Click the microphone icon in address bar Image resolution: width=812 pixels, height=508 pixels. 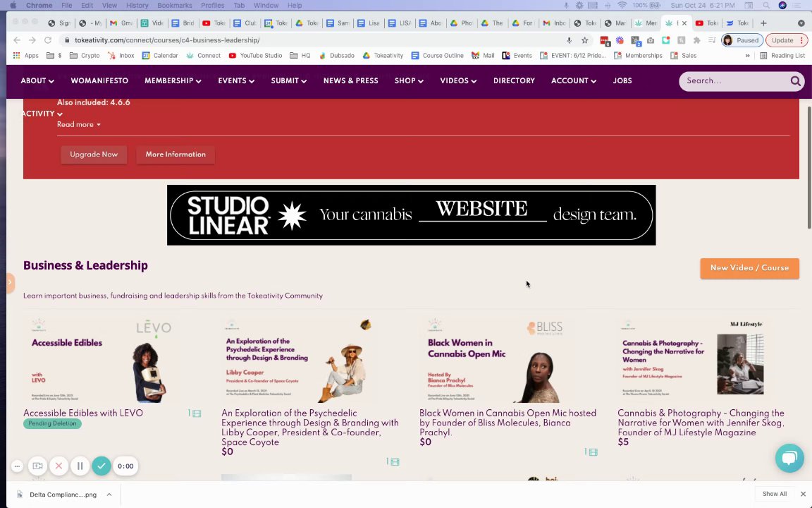569,40
